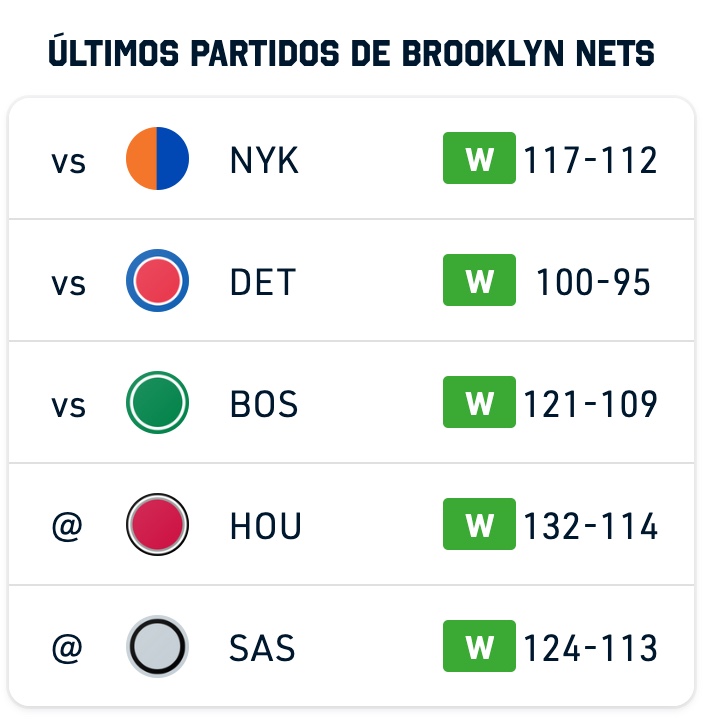The height and width of the screenshot is (720, 706).
Task: Select the W badge for the BOS game
Action: coord(479,402)
